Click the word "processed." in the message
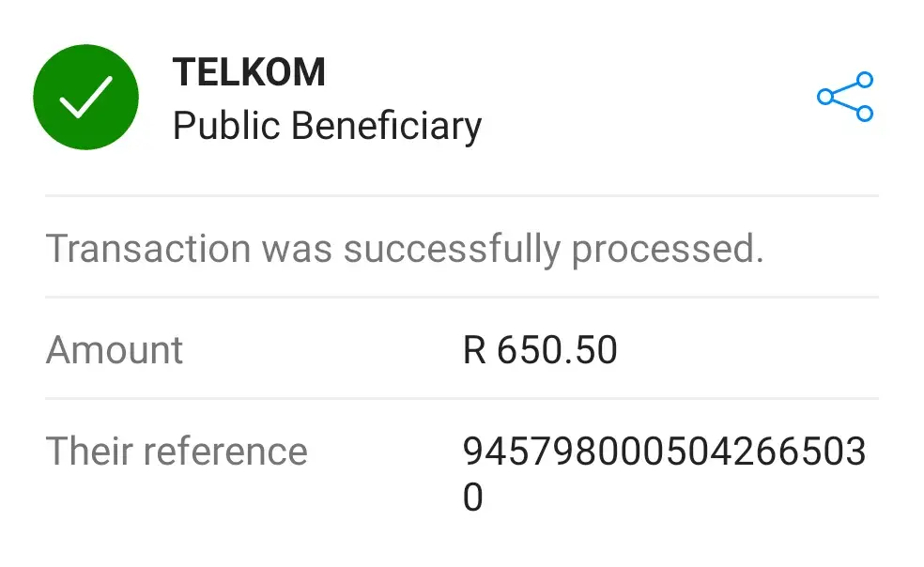The image size is (924, 567). click(667, 249)
